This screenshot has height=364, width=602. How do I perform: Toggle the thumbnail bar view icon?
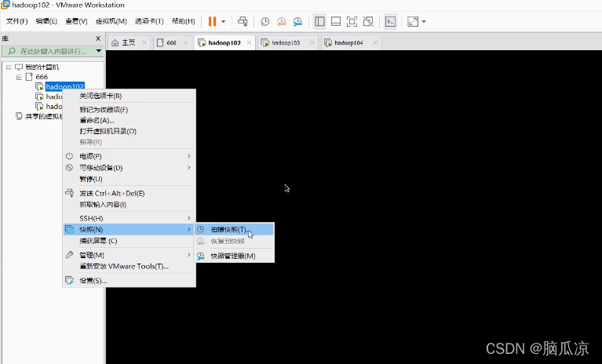(x=336, y=21)
